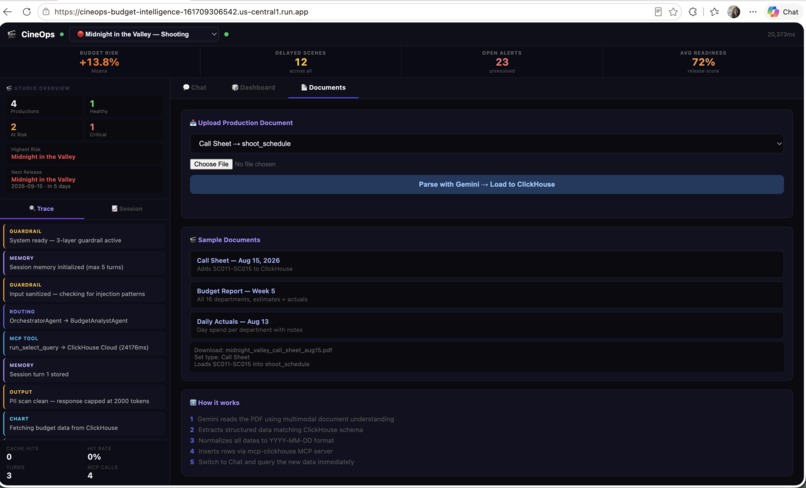Click the Documents tab page icon
The height and width of the screenshot is (488, 806).
[304, 87]
